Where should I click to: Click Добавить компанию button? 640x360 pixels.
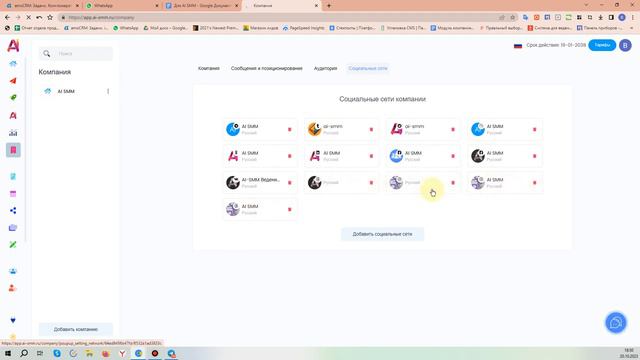[x=76, y=329]
